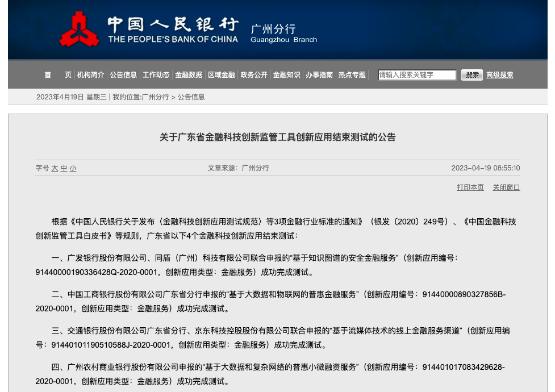Screen dimensions: 555x392
Task: Open the 金融数据 navigation item
Action: click(x=189, y=75)
